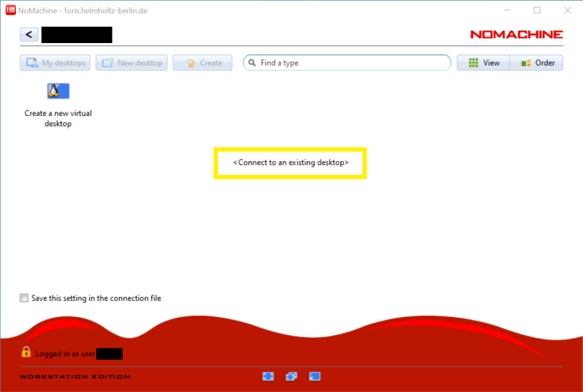Click the fullscreen icon in bottom bar

point(269,377)
